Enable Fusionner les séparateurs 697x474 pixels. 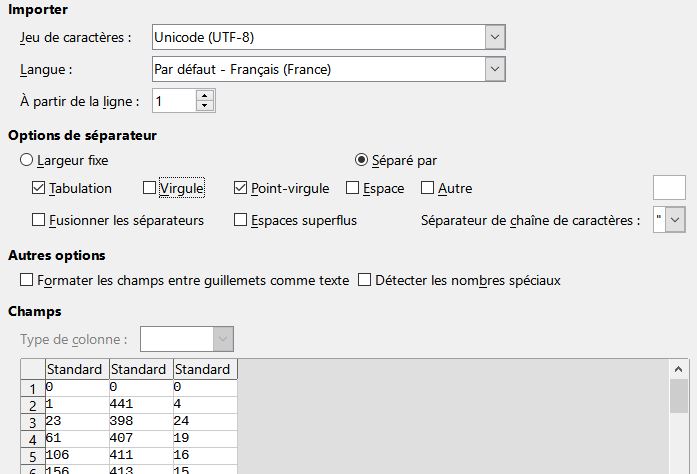(x=38, y=220)
